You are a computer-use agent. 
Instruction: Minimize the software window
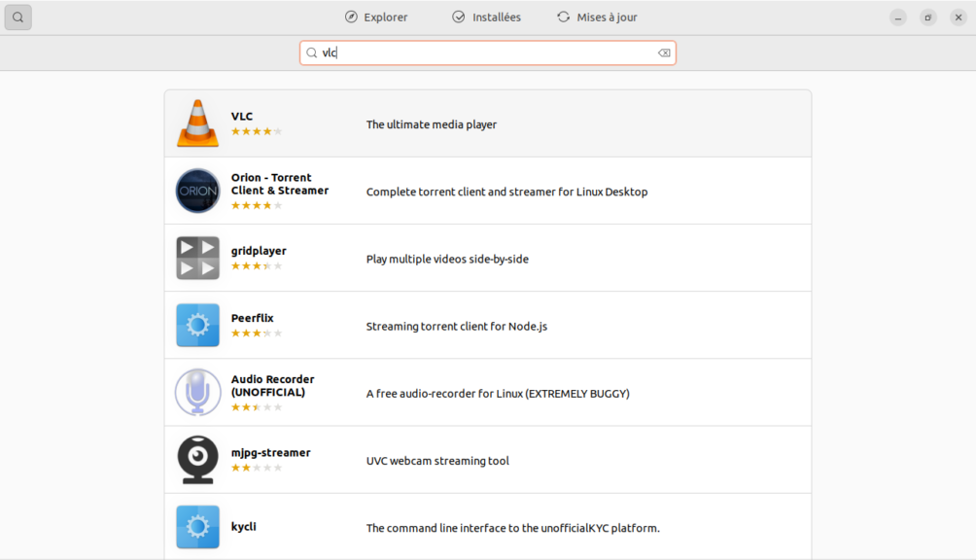897,17
